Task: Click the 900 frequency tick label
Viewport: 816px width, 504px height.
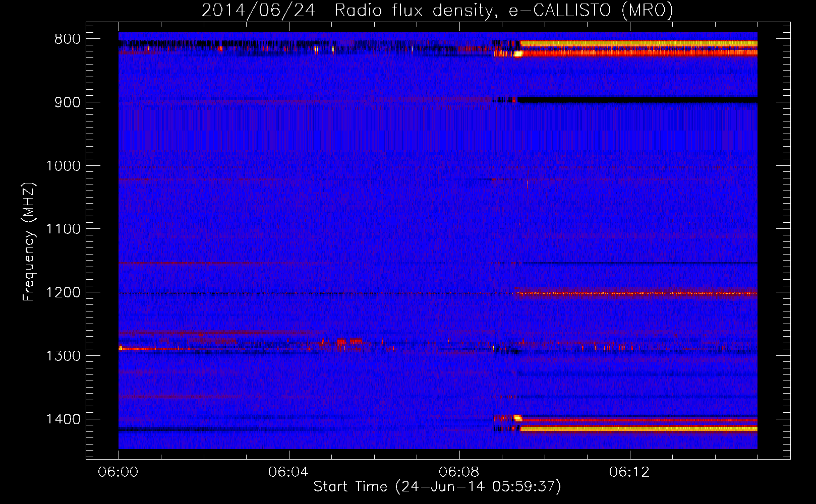Action: coord(68,102)
